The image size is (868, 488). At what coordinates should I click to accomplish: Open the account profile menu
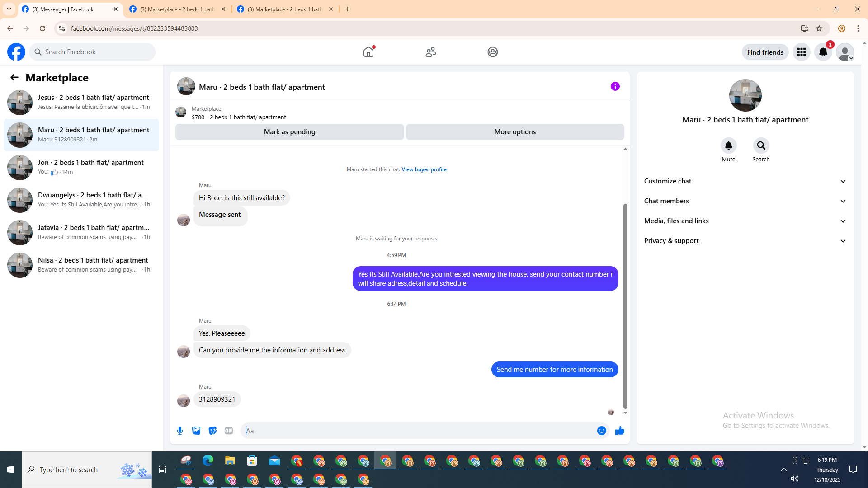pos(845,52)
